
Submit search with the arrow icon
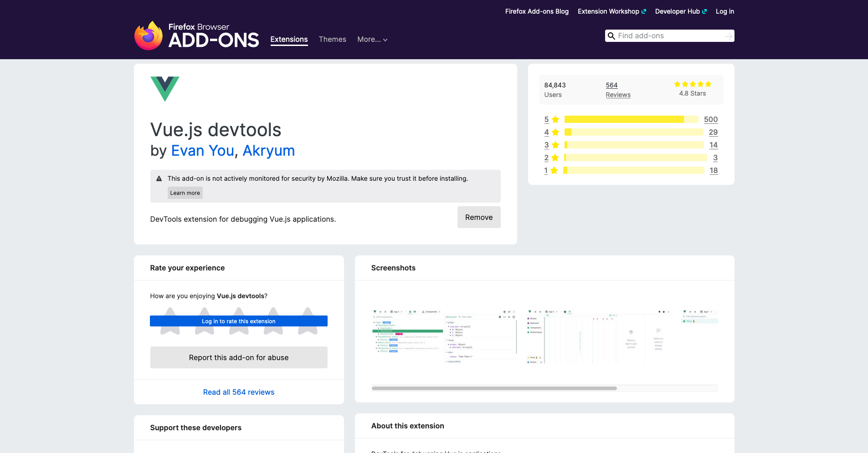click(x=729, y=36)
